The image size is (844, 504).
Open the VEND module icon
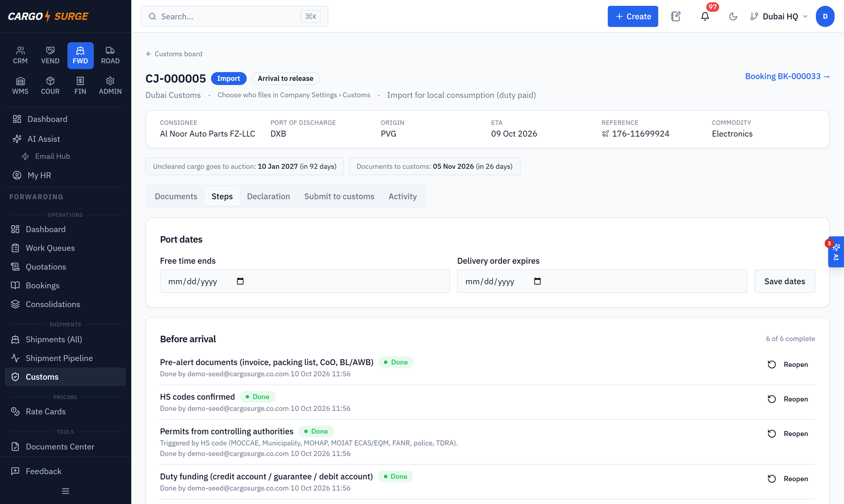coord(50,55)
